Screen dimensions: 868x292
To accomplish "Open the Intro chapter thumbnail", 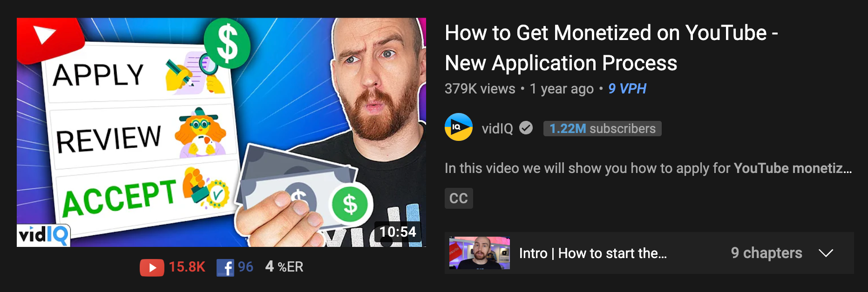I will point(480,253).
